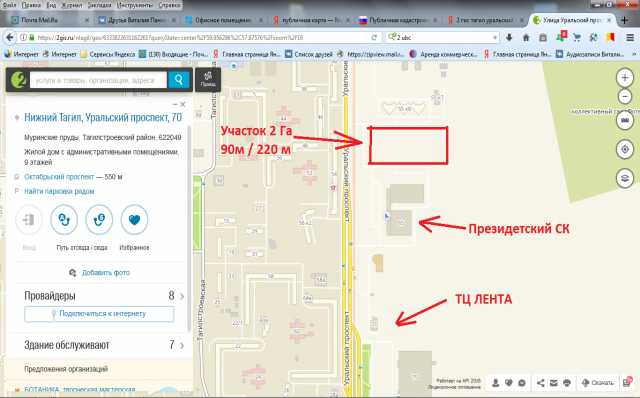Click the side panel vertical scrollbar

pos(189,229)
